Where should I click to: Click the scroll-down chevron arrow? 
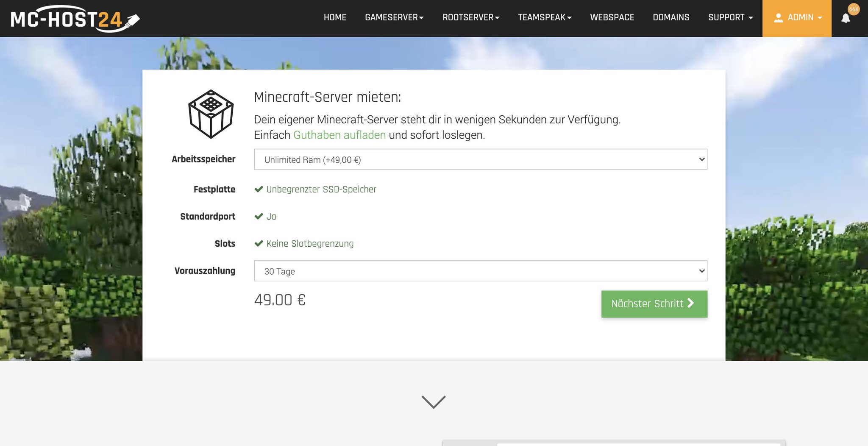[434, 401]
